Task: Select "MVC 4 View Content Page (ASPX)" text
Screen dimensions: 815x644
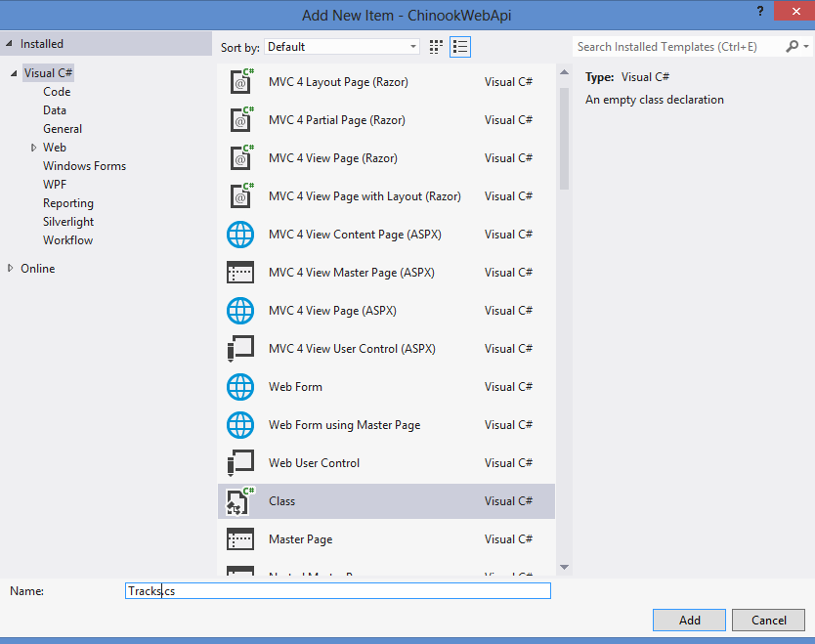Action: [355, 235]
